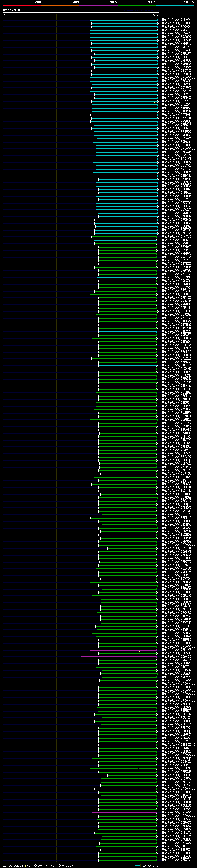Open the UniRef100_A8IEW6 hit label

coord(177,311)
